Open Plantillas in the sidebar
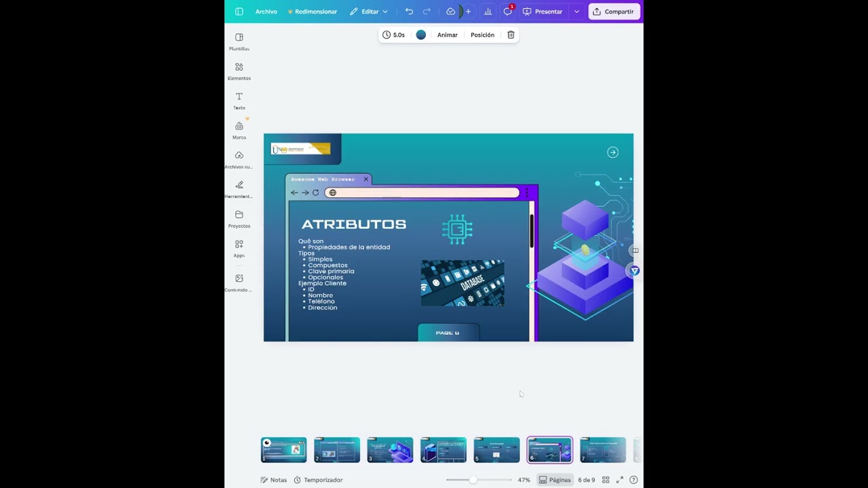The width and height of the screenshot is (868, 488). point(239,42)
